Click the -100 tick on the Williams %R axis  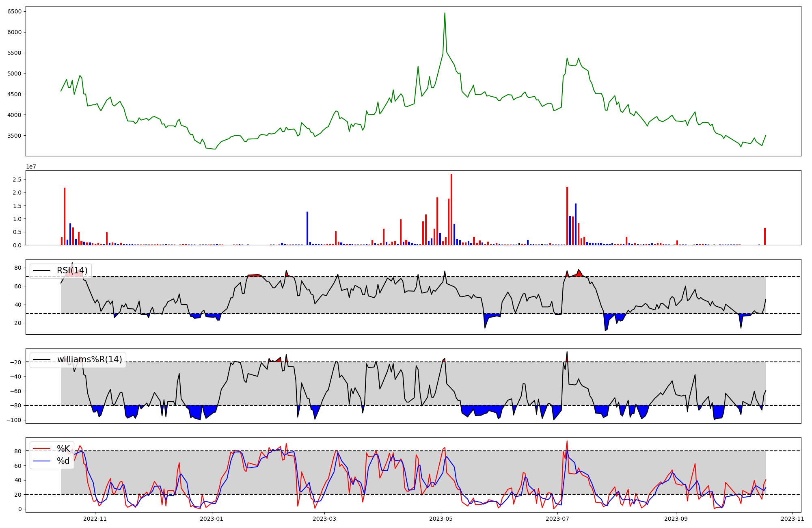coord(14,420)
